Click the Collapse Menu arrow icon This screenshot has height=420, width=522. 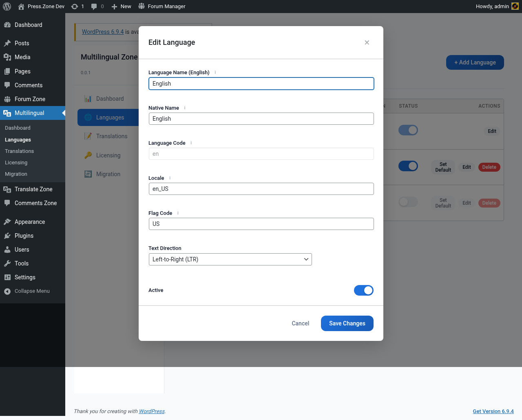click(x=7, y=291)
